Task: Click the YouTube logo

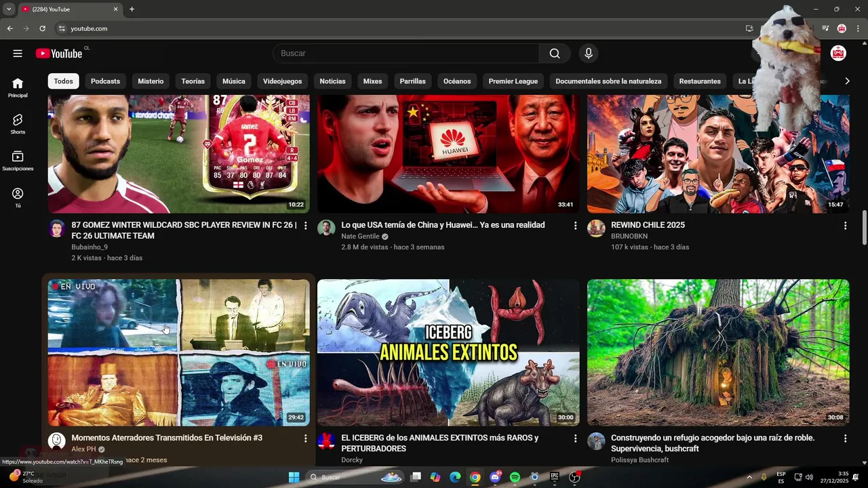Action: 59,54
